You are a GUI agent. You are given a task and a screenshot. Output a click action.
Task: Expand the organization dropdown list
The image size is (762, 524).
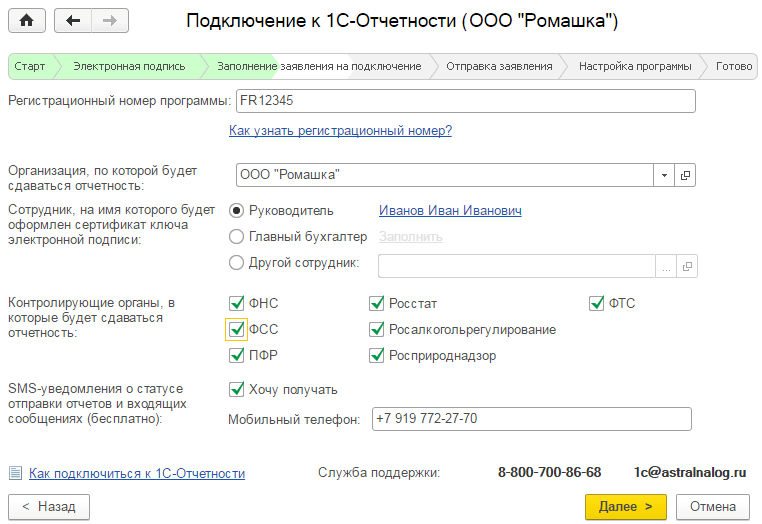[666, 175]
